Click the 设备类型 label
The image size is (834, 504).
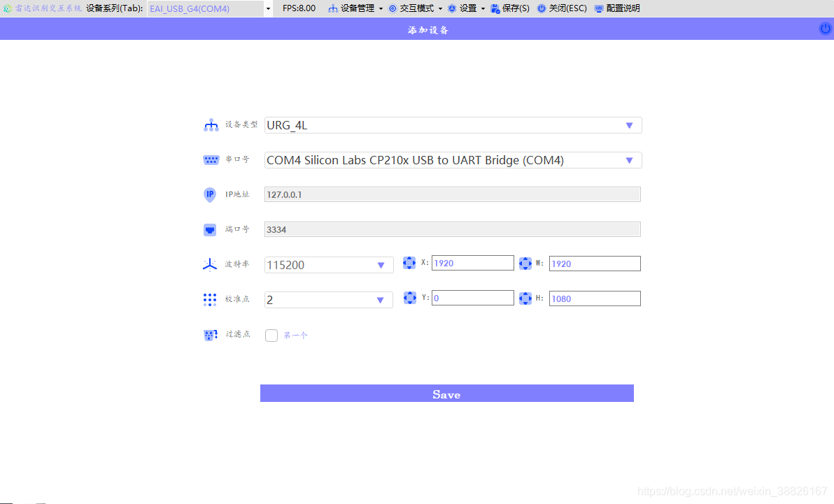click(x=241, y=124)
